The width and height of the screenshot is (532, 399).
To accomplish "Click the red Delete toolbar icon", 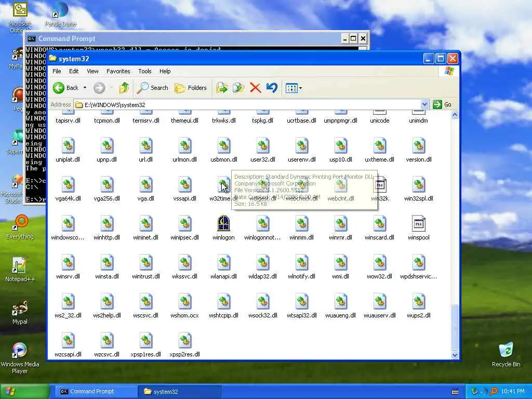I will coord(255,88).
